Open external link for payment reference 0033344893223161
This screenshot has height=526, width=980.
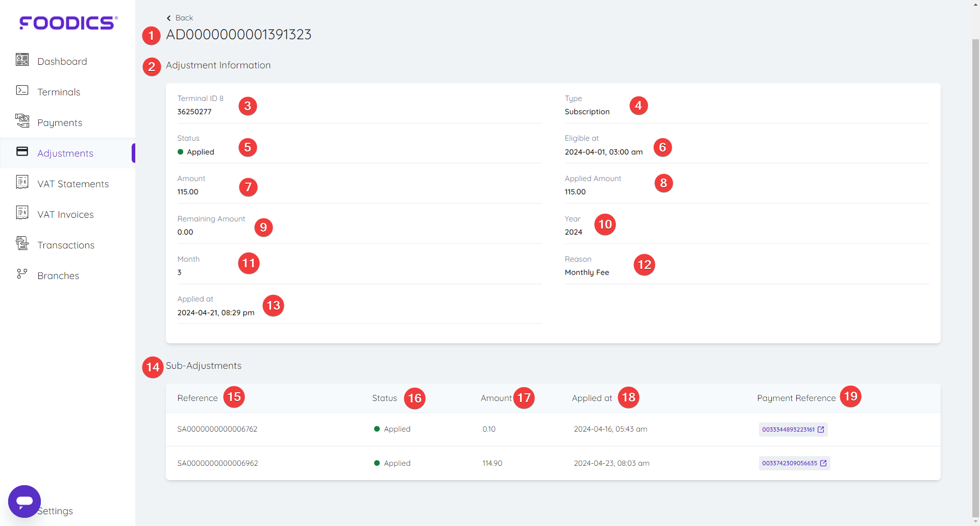[821, 429]
